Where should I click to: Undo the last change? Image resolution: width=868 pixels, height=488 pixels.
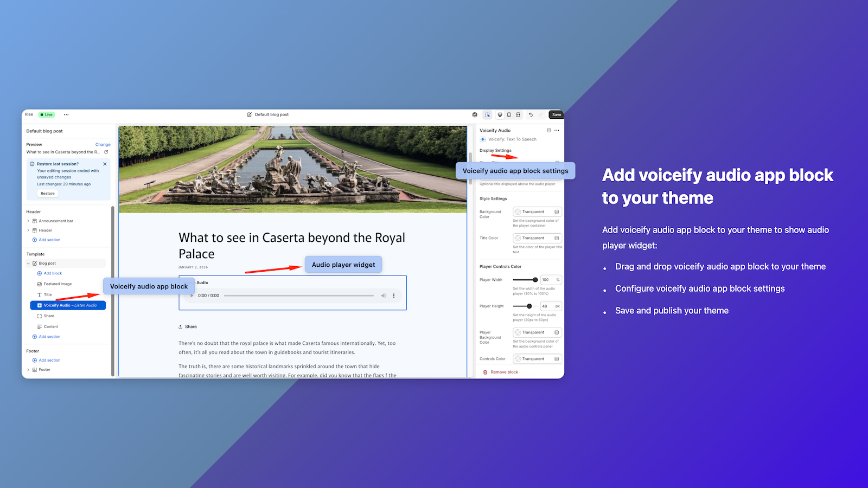(x=531, y=114)
